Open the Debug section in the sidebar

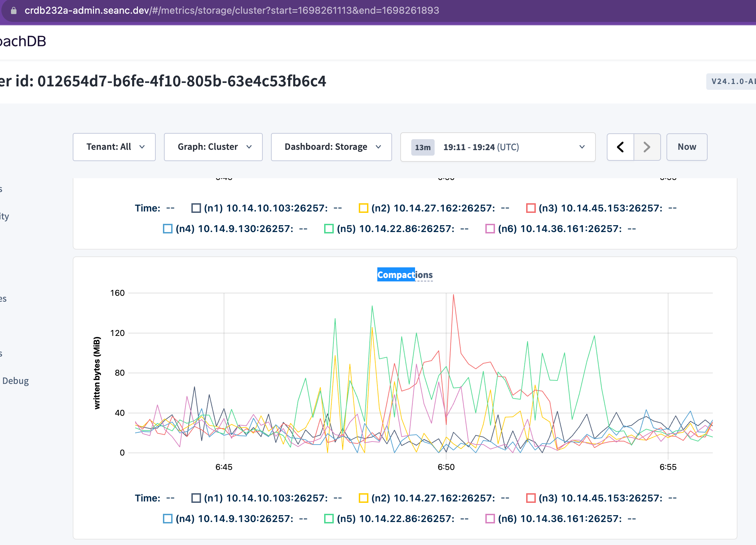point(15,380)
